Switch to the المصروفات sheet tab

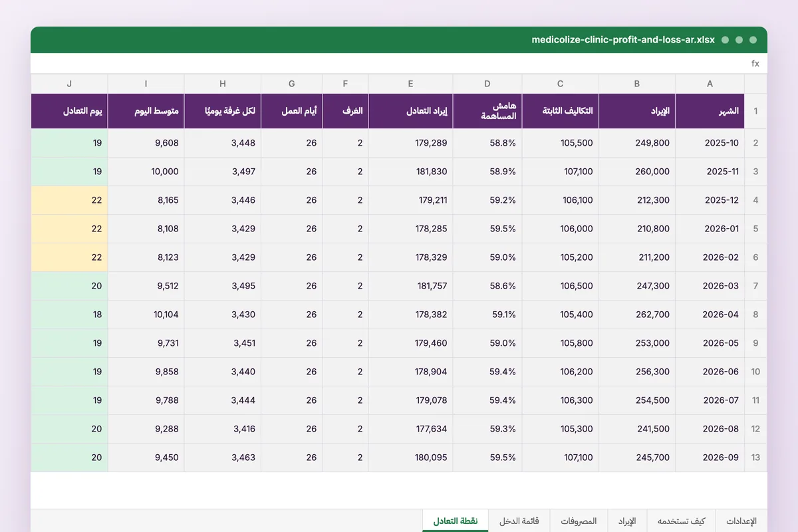578,521
